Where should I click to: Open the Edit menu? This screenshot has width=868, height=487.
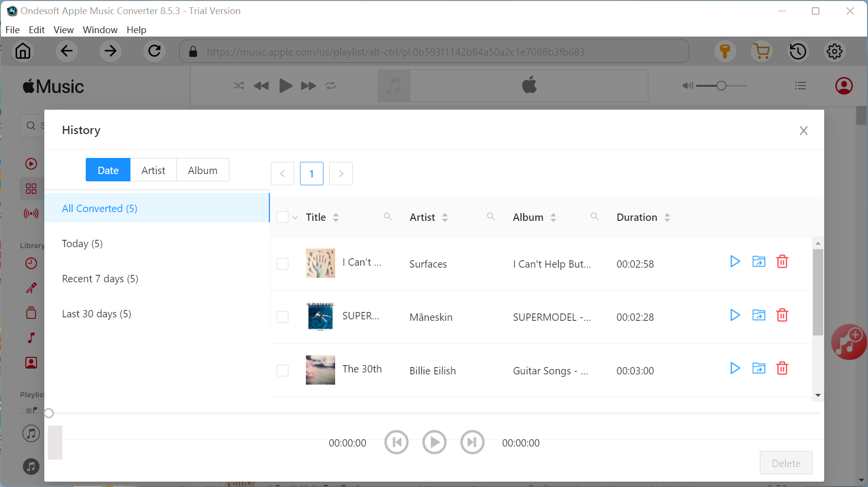tap(37, 30)
